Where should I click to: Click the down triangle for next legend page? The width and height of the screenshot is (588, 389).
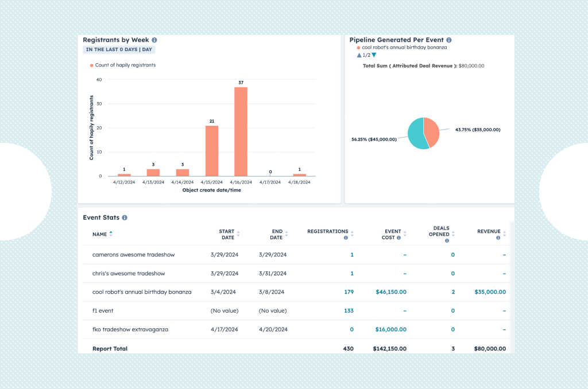[x=374, y=55]
